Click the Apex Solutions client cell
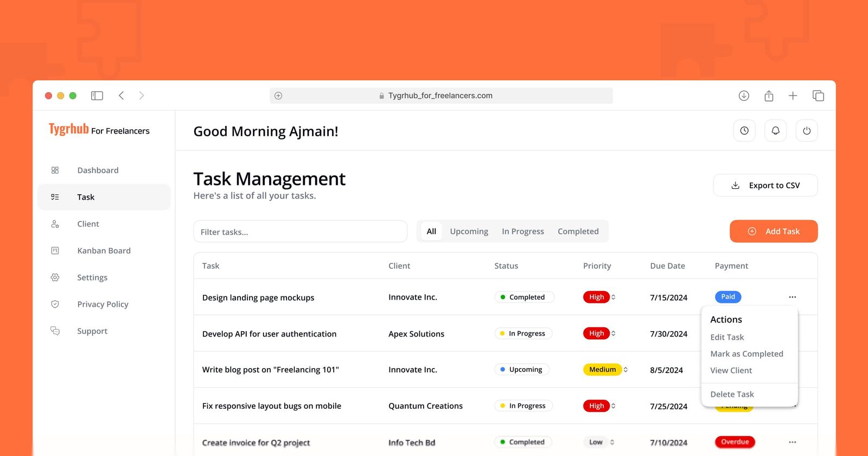Image resolution: width=868 pixels, height=456 pixels. 416,334
